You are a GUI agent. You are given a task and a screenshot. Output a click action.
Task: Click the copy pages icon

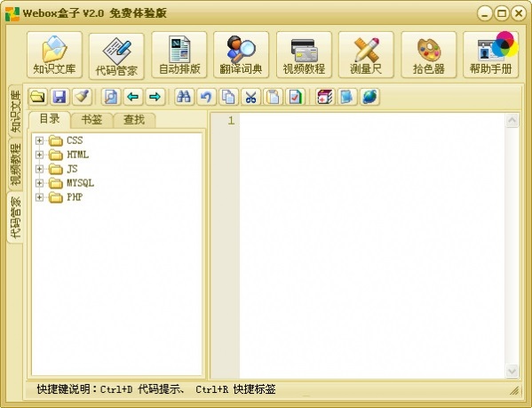[228, 97]
